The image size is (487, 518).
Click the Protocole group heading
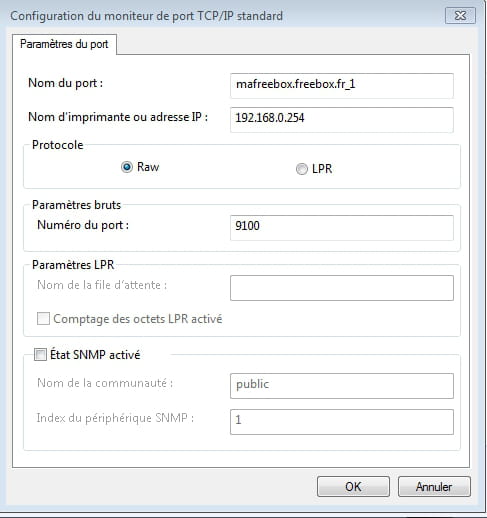[x=58, y=145]
